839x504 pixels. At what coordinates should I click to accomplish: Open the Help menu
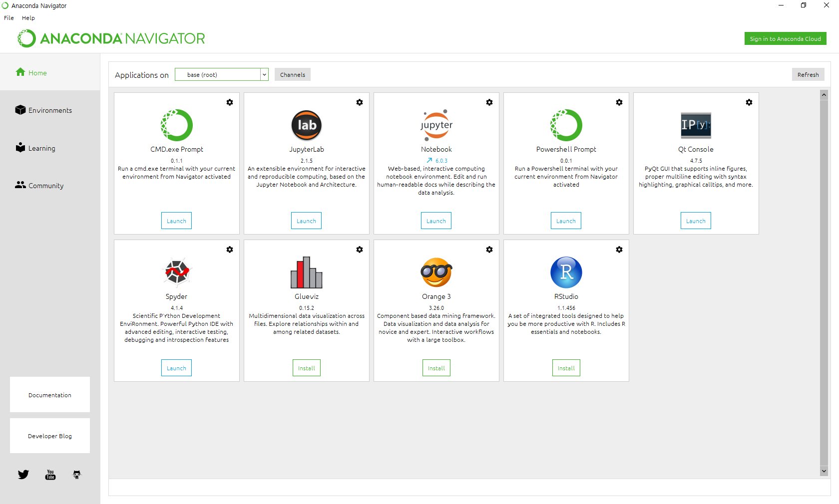pos(28,18)
